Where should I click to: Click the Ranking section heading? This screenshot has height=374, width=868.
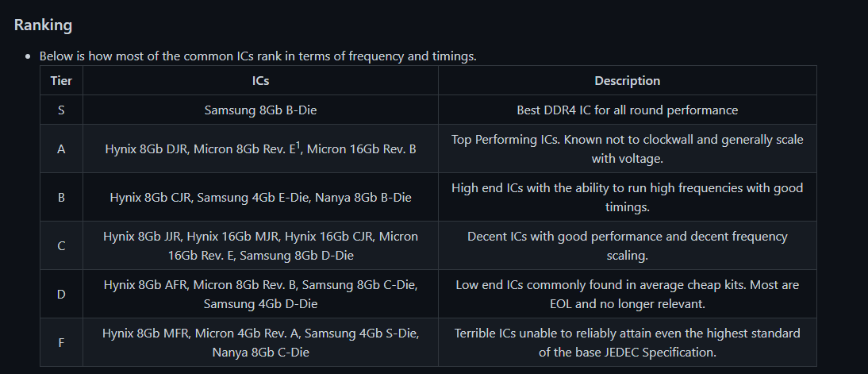tap(43, 25)
